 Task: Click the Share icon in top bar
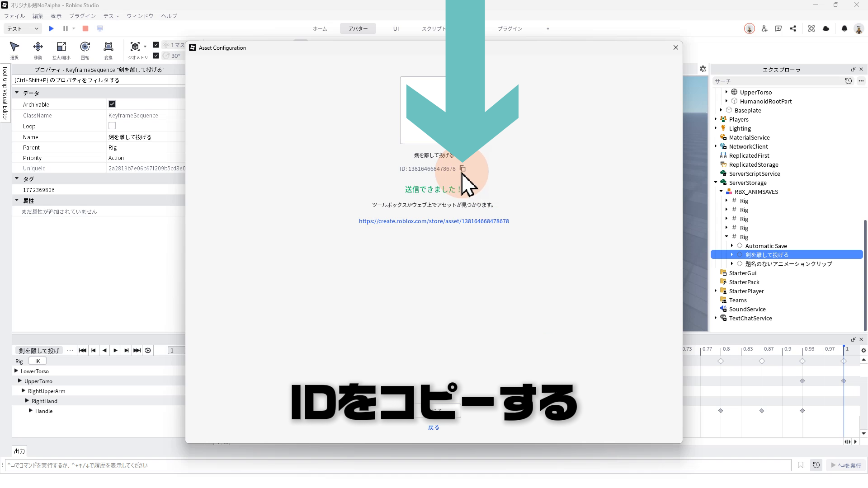(793, 28)
